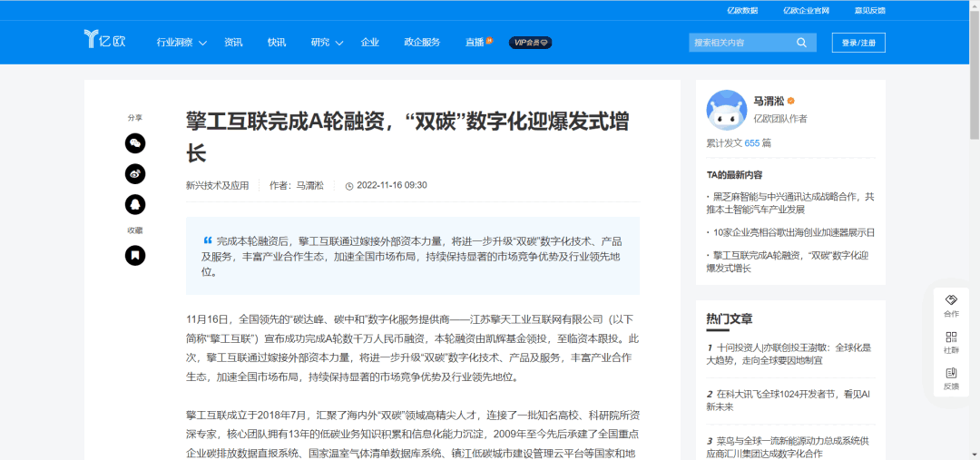Viewport: 980px width, 460px height.
Task: Open hot article 在科大讯飞全球1024开发者节
Action: [790, 400]
